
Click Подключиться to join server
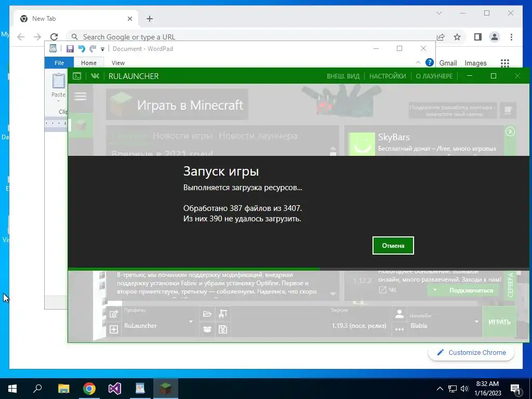pyautogui.click(x=471, y=290)
